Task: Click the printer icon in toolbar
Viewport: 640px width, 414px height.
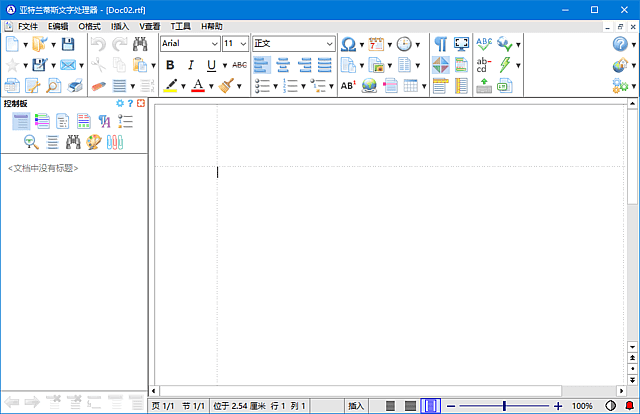Action: tap(74, 86)
